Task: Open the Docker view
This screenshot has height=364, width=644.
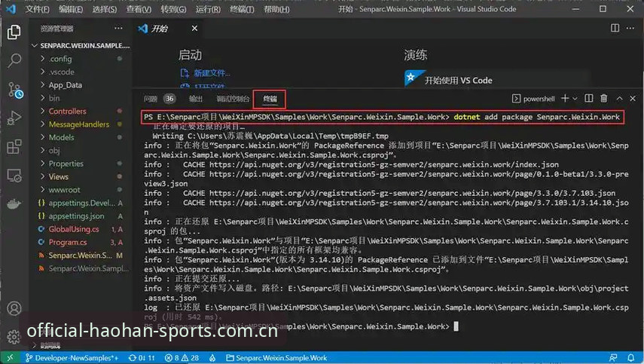Action: pos(14,204)
